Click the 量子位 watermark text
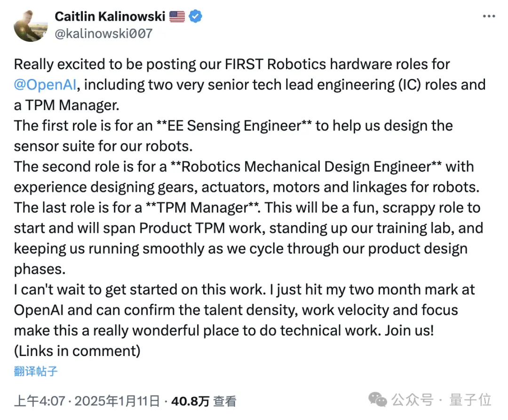Image resolution: width=508 pixels, height=420 pixels. point(470,400)
